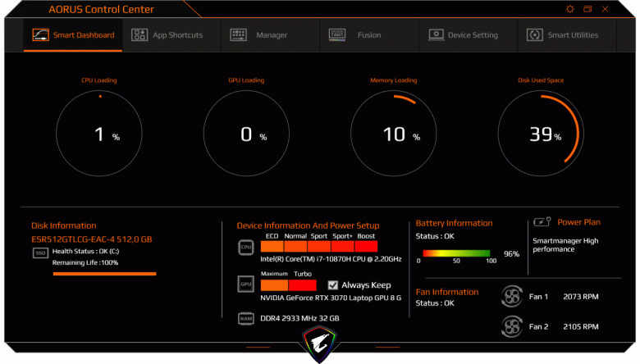This screenshot has height=364, width=640.
Task: Click the 2105 RPM fan speed
Action: coord(581,326)
